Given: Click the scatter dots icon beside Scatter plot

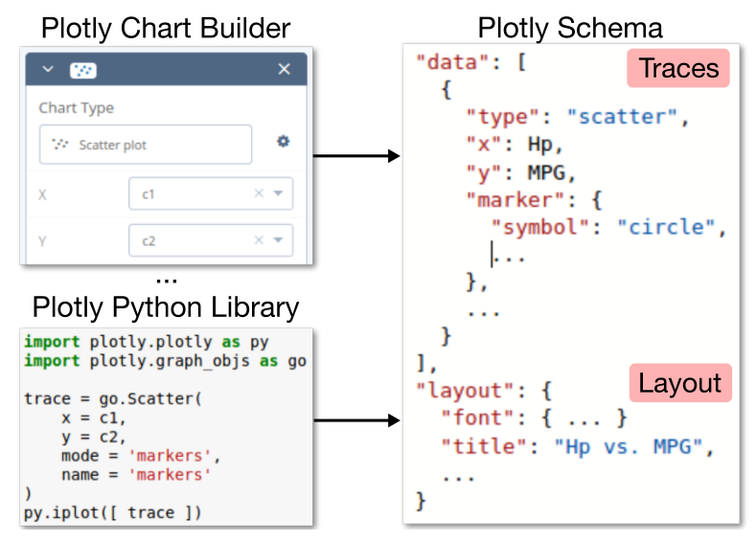Looking at the screenshot, I should [59, 144].
